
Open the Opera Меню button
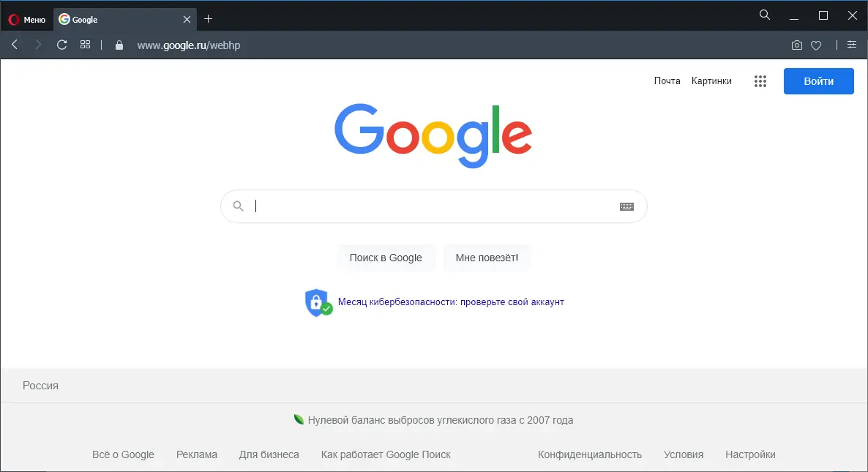tap(26, 19)
